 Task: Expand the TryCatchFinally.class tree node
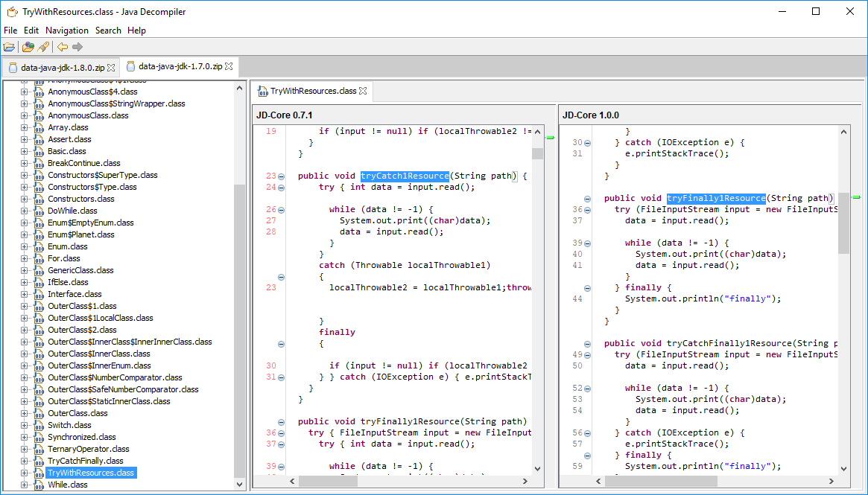pos(24,461)
